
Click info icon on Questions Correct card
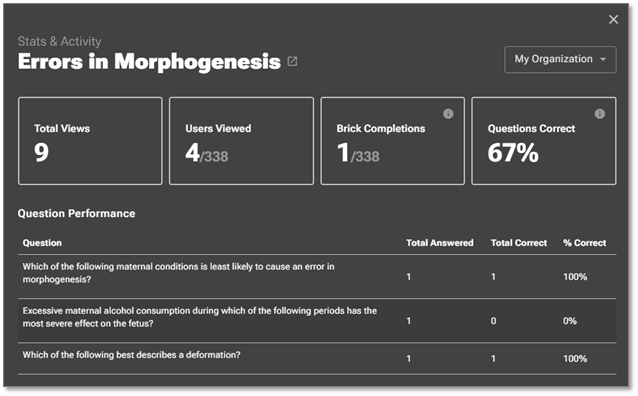pos(599,114)
